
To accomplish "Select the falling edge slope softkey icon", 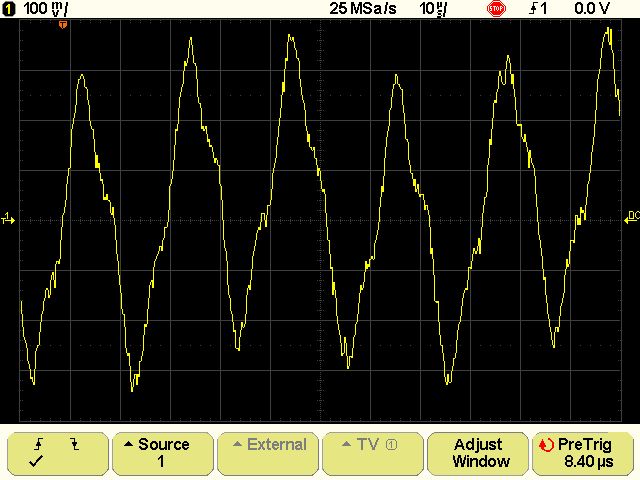I will 75,444.
